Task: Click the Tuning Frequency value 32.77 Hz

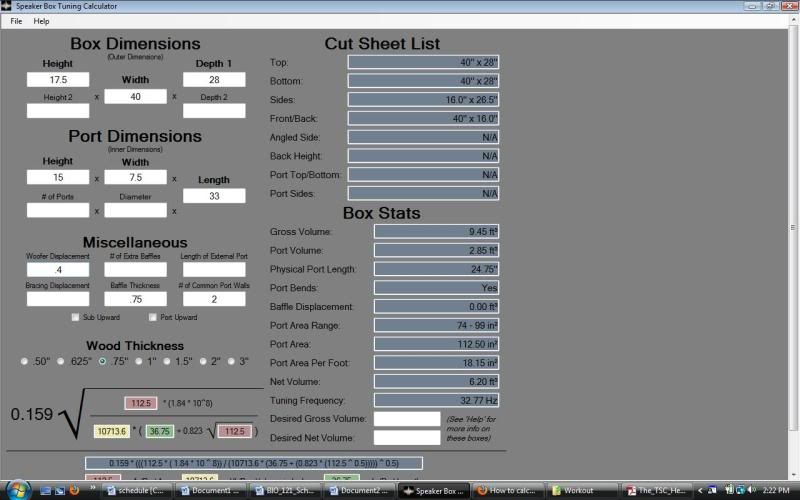Action: [x=436, y=400]
